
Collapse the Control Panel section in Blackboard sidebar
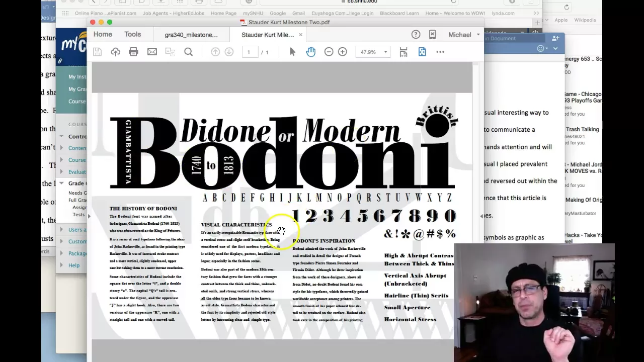[x=61, y=136]
